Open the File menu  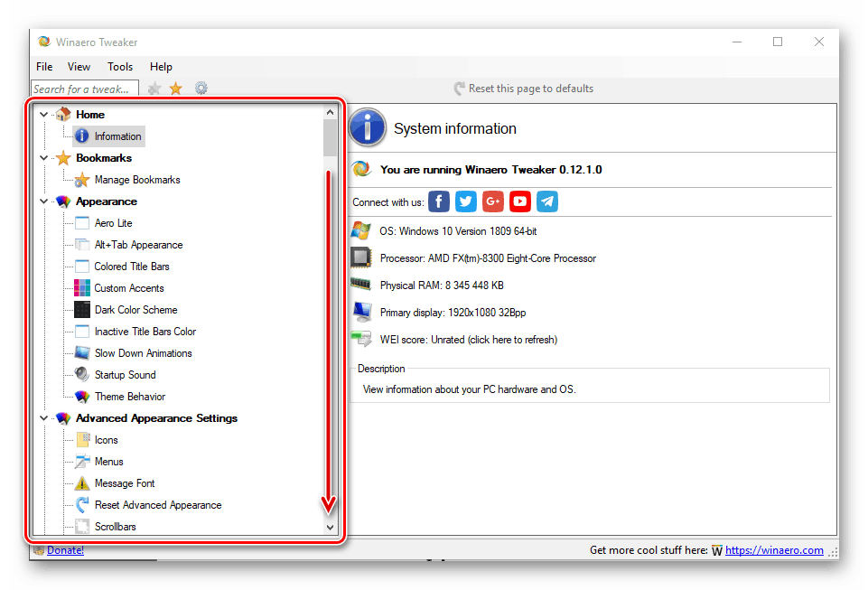(44, 67)
